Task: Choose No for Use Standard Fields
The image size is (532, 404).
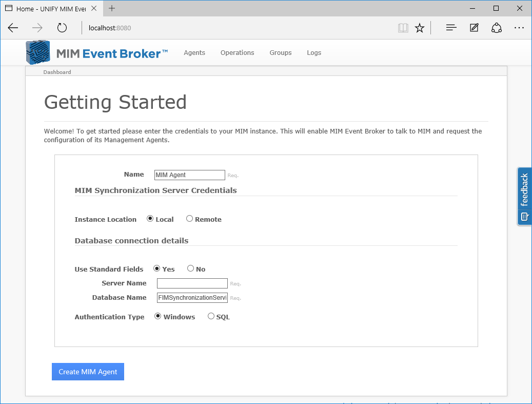Action: tap(191, 268)
